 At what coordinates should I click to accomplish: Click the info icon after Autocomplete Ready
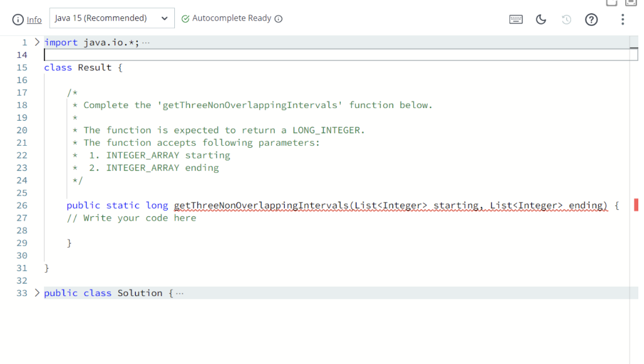coord(278,18)
